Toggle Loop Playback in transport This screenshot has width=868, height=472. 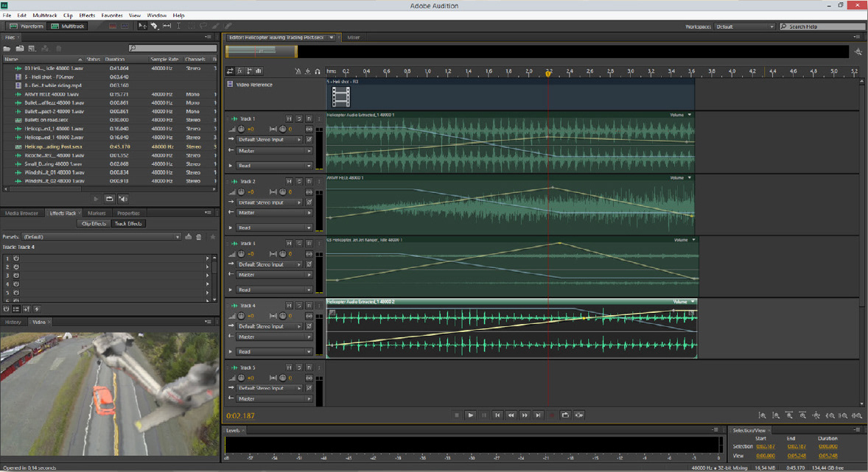[565, 415]
